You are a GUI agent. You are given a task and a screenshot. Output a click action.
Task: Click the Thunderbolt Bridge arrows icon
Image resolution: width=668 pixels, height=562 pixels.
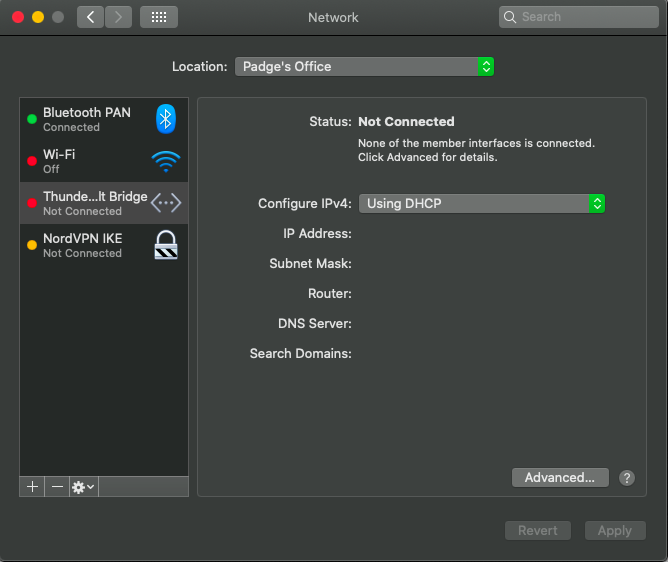(x=166, y=203)
